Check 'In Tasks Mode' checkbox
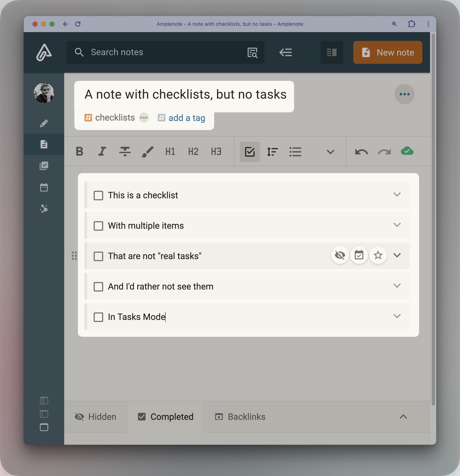The width and height of the screenshot is (460, 476). coord(98,317)
